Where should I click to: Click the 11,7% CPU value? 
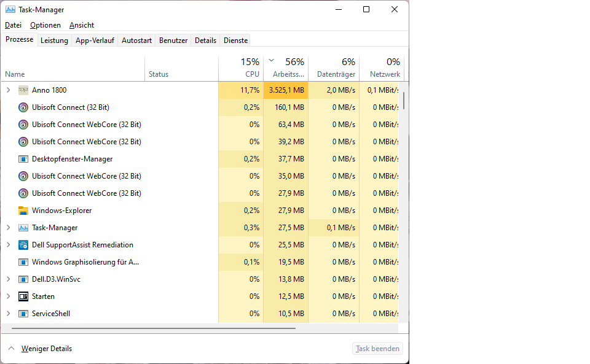click(x=250, y=90)
